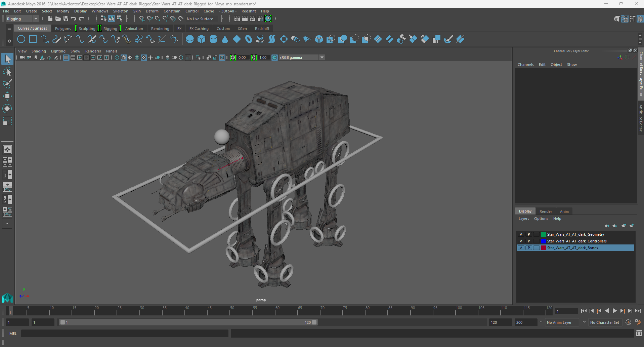Toggle the viewport gamma color management button
The width and height of the screenshot is (644, 347).
pyautogui.click(x=275, y=57)
